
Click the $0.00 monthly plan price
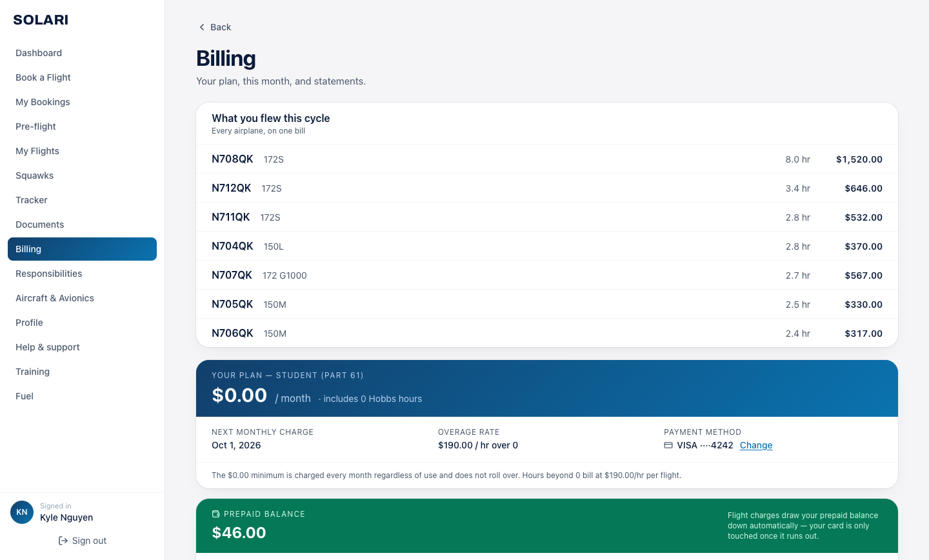239,395
